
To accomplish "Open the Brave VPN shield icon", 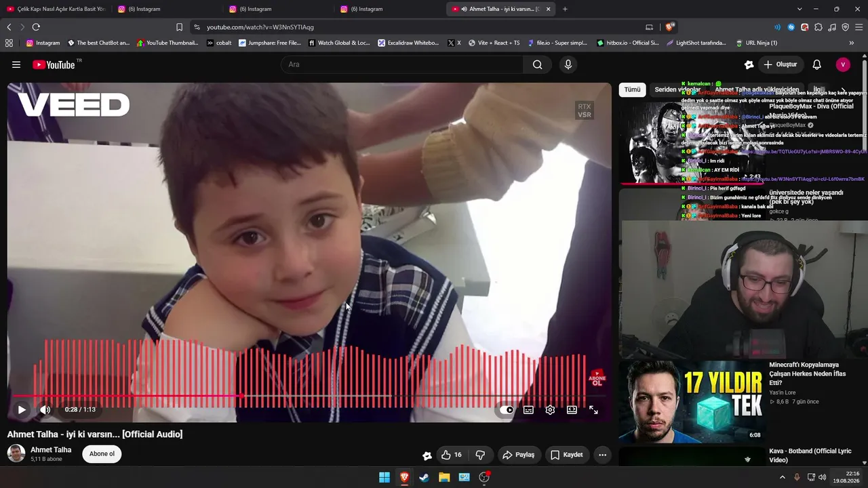I will pyautogui.click(x=846, y=27).
